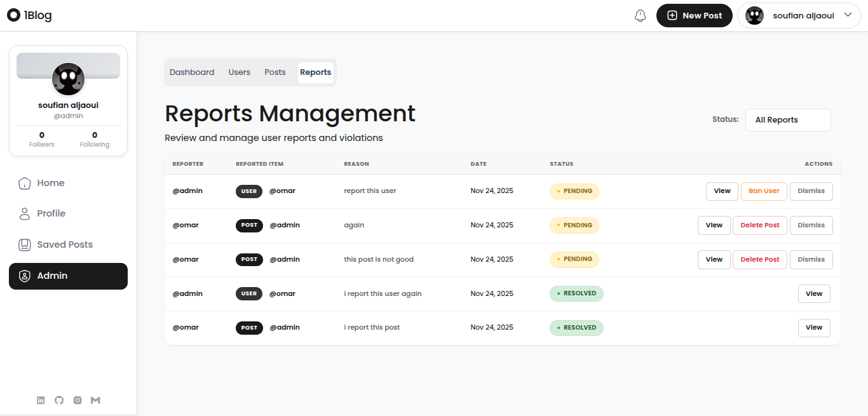Click the ACTIONS column header
868x416 pixels.
[818, 164]
